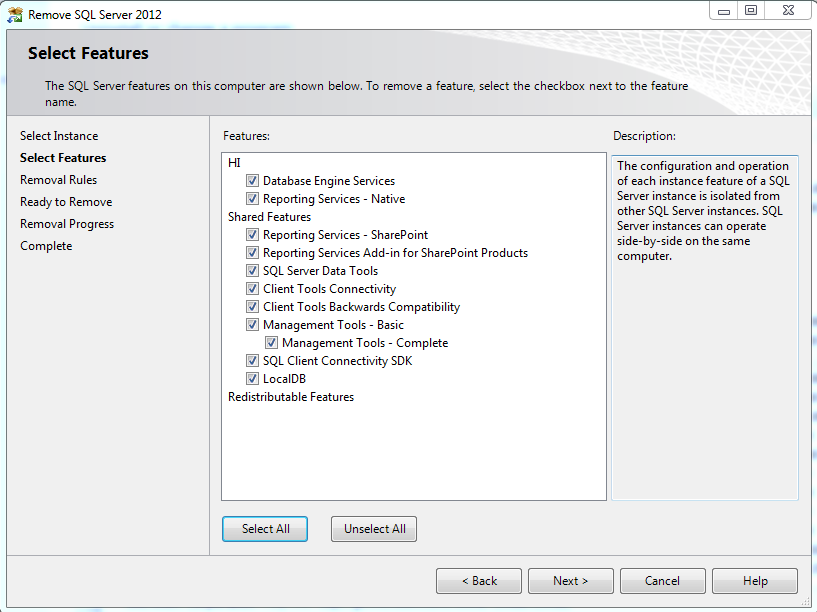Screen dimensions: 817x612
Task: Click the SQL Server icon in title bar
Action: [14, 11]
